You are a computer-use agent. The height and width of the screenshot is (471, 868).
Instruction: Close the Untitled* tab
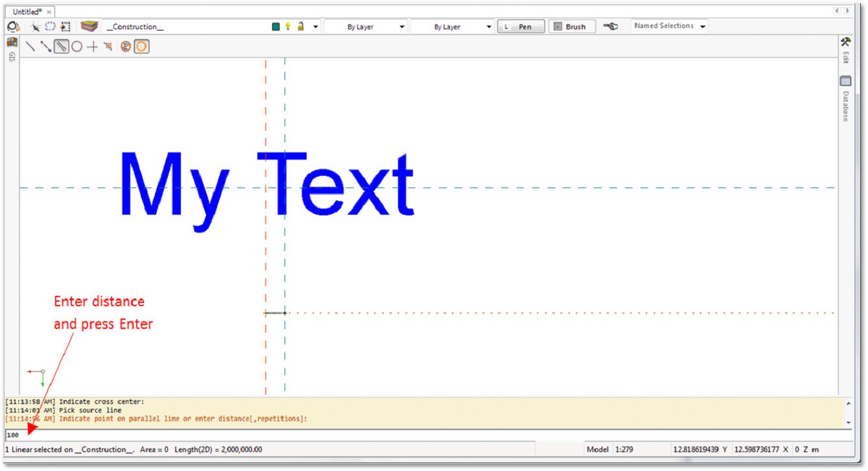tap(49, 12)
